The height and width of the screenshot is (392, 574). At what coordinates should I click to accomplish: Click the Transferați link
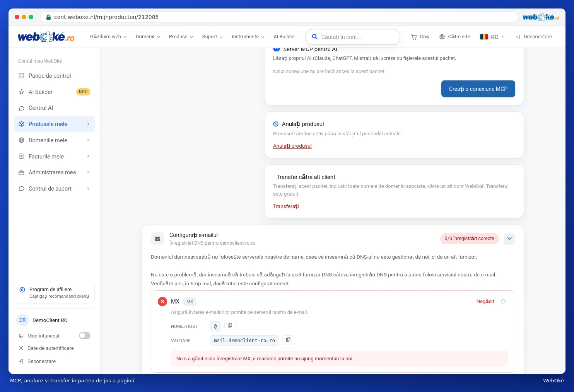click(286, 206)
